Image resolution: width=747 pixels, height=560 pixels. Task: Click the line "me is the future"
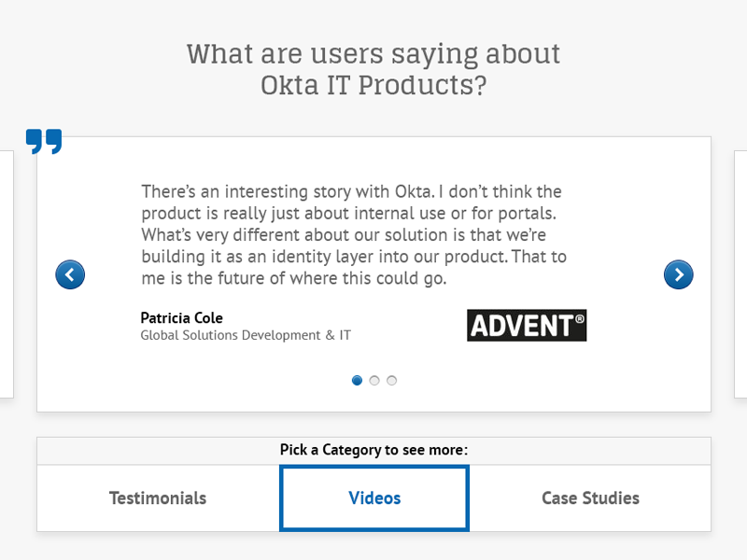294,278
